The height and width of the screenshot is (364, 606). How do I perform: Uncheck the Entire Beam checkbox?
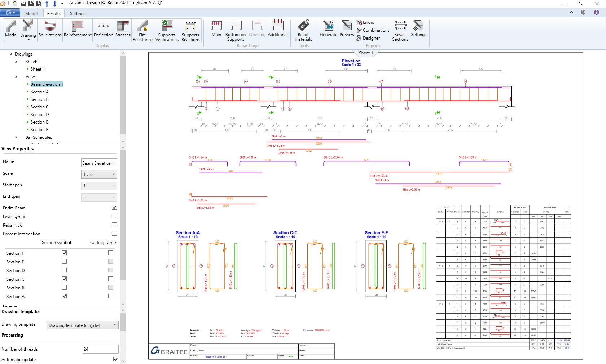[114, 208]
